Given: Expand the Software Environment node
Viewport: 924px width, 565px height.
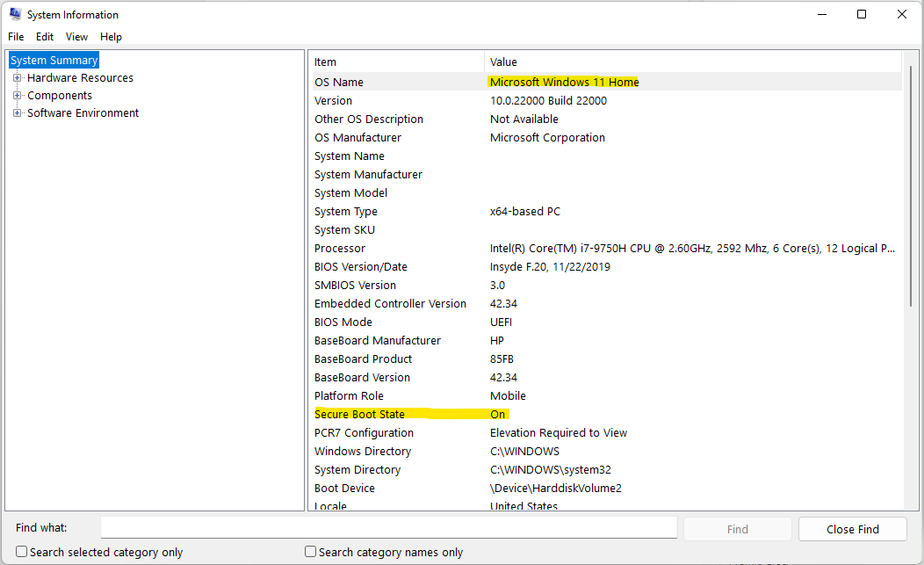Looking at the screenshot, I should pos(17,113).
